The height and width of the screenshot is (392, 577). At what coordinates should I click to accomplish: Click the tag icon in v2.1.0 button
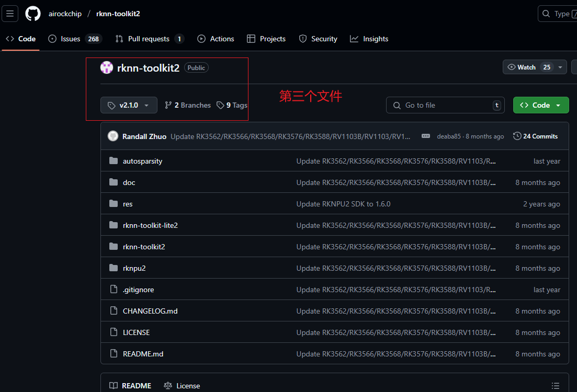coord(111,106)
